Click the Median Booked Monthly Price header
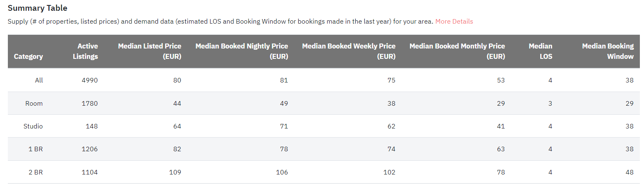 (x=457, y=51)
